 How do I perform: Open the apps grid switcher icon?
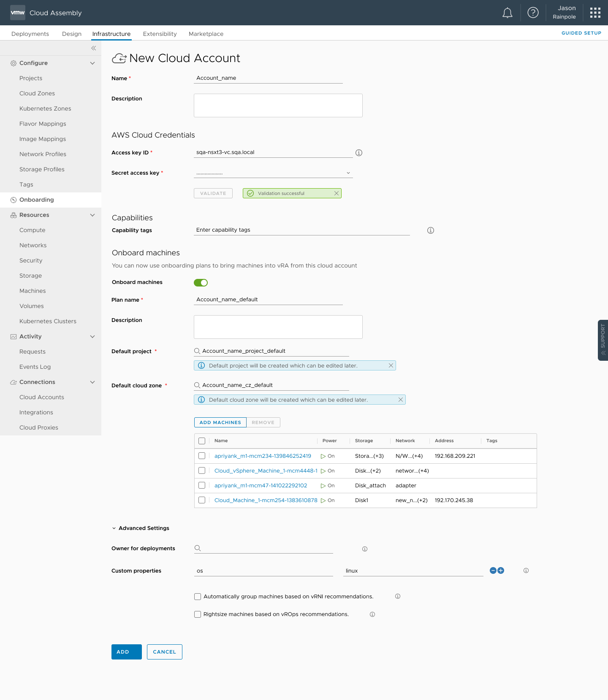click(595, 13)
